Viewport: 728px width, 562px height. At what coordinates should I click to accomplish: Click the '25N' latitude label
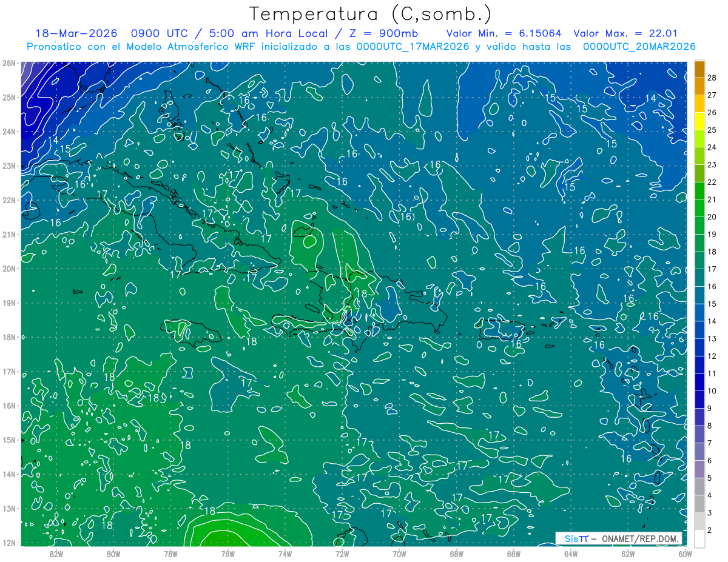click(9, 97)
